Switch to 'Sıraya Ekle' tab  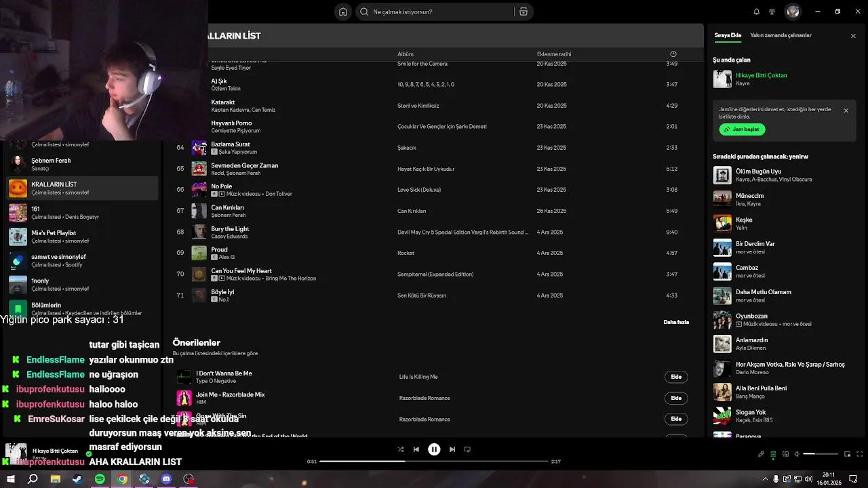pyautogui.click(x=728, y=35)
